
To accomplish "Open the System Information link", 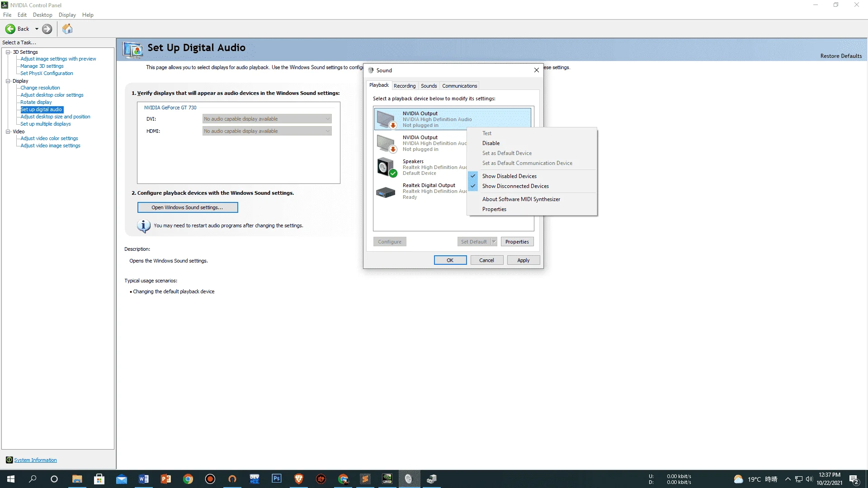I will 35,460.
